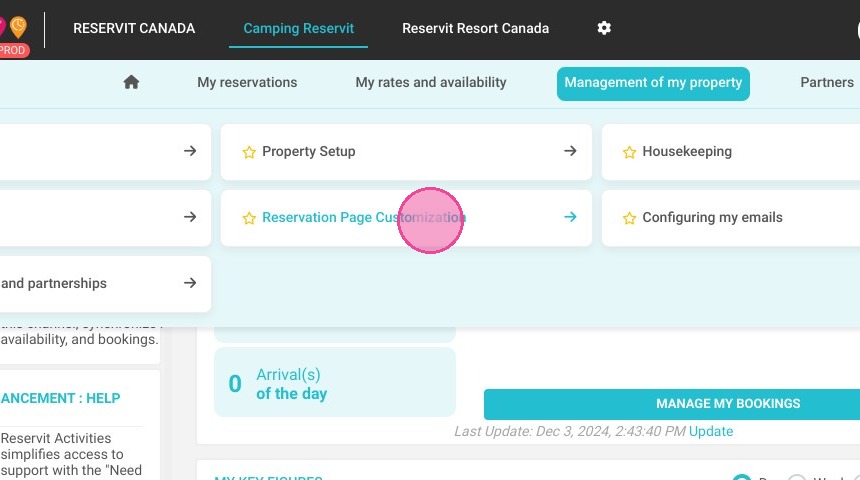This screenshot has width=860, height=480.
Task: Open Configuring my emails
Action: [x=731, y=218]
